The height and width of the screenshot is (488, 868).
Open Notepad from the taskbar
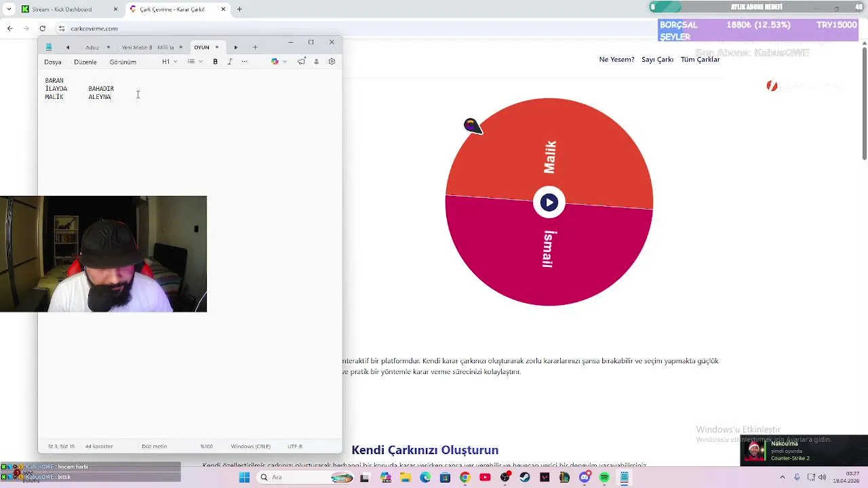click(625, 477)
